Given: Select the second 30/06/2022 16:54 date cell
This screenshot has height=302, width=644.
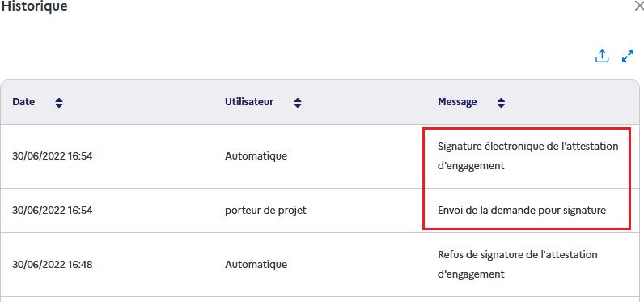Looking at the screenshot, I should tap(52, 211).
